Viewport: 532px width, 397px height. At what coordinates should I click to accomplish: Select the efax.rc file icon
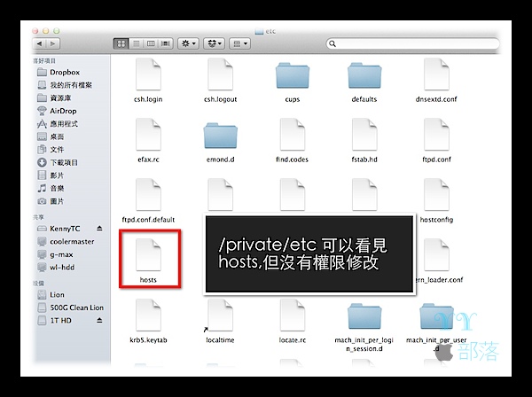(x=148, y=135)
